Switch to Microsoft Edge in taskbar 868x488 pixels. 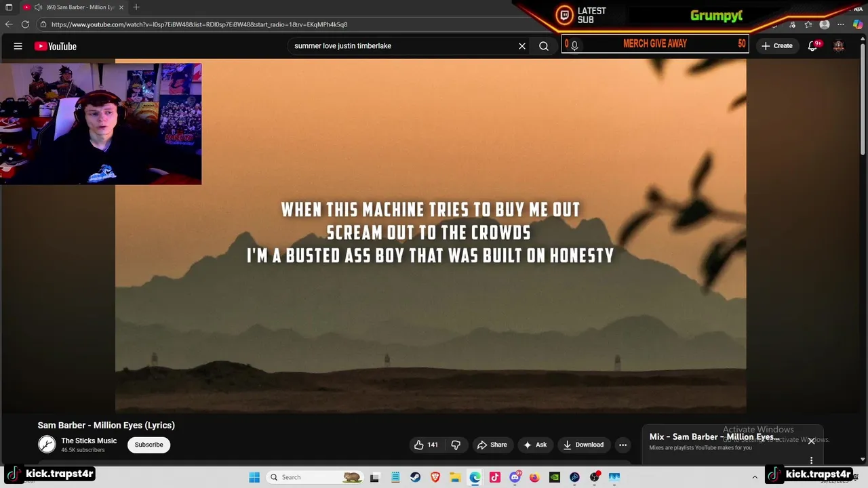click(x=475, y=477)
